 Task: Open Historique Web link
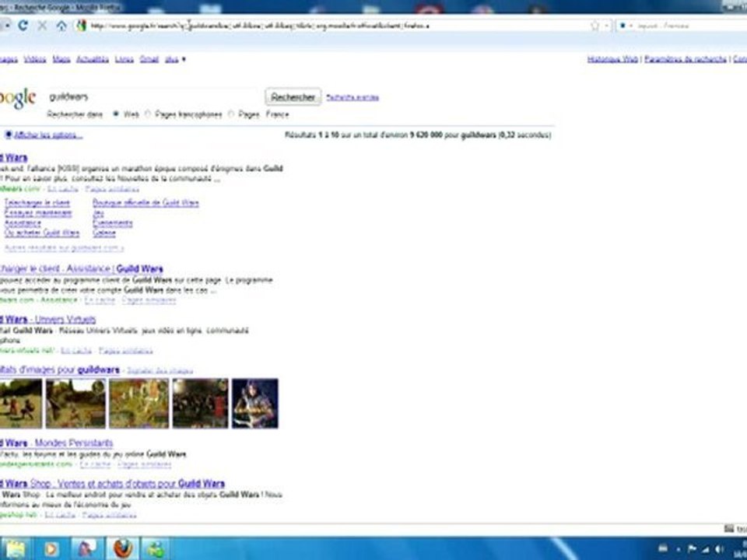pyautogui.click(x=612, y=59)
